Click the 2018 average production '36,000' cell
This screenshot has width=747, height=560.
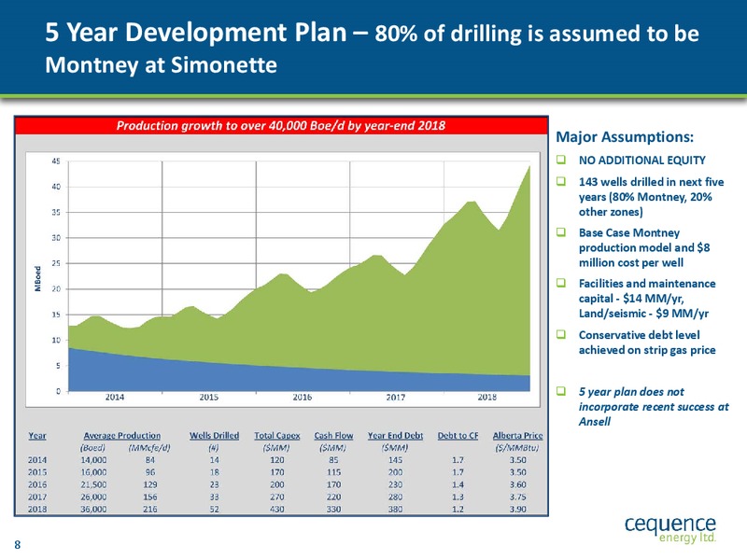93,509
